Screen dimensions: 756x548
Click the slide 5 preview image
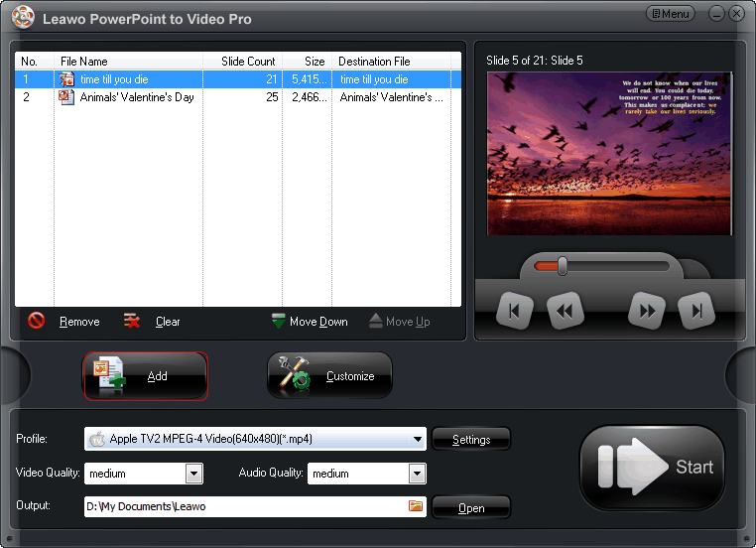609,154
